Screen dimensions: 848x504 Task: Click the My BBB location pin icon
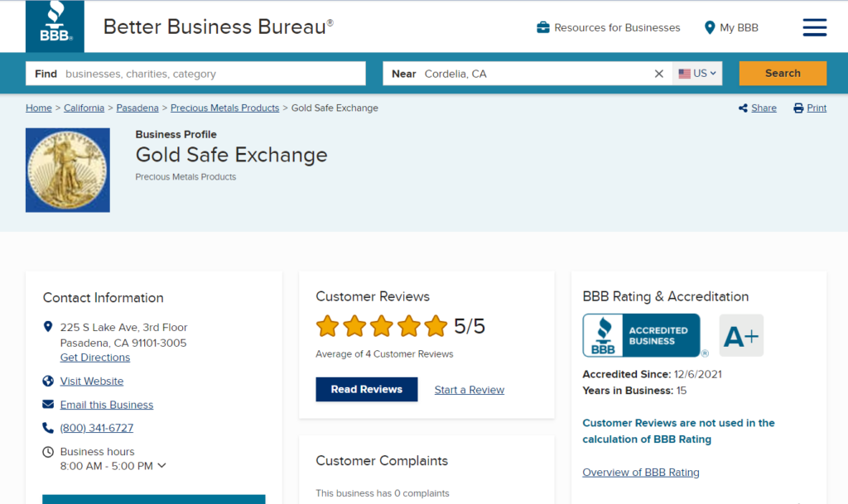710,27
